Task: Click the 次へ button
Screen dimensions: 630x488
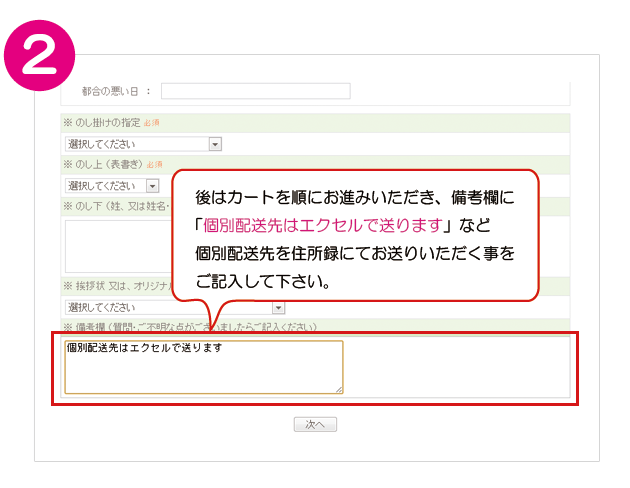Action: [x=315, y=425]
